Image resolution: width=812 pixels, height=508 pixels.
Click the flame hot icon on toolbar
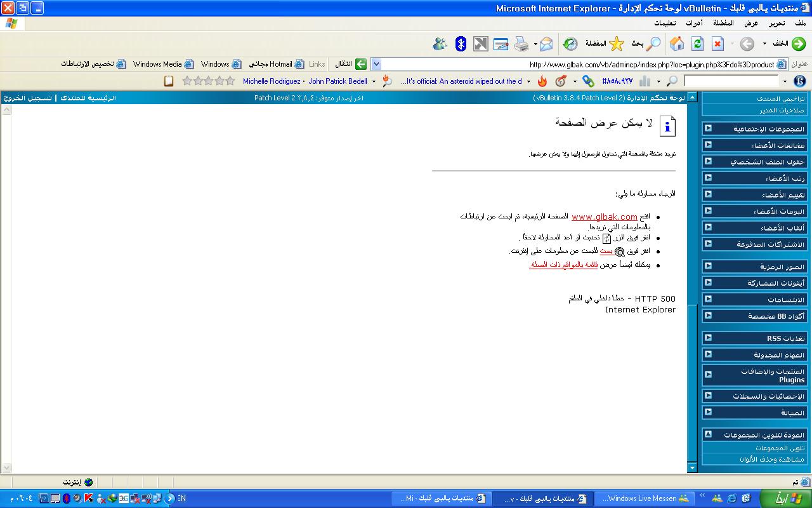point(542,81)
